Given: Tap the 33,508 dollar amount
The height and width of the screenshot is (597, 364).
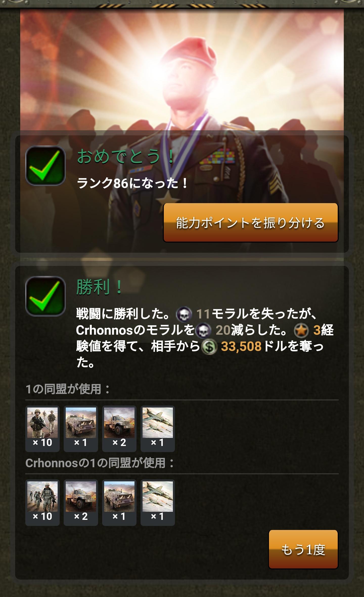Looking at the screenshot, I should [241, 346].
